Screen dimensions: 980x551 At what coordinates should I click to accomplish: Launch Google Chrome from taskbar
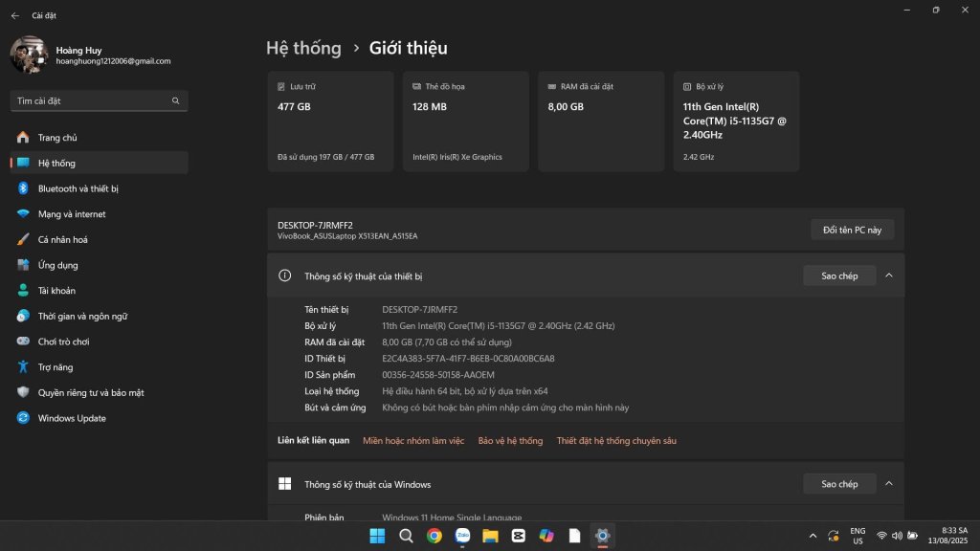pos(434,536)
